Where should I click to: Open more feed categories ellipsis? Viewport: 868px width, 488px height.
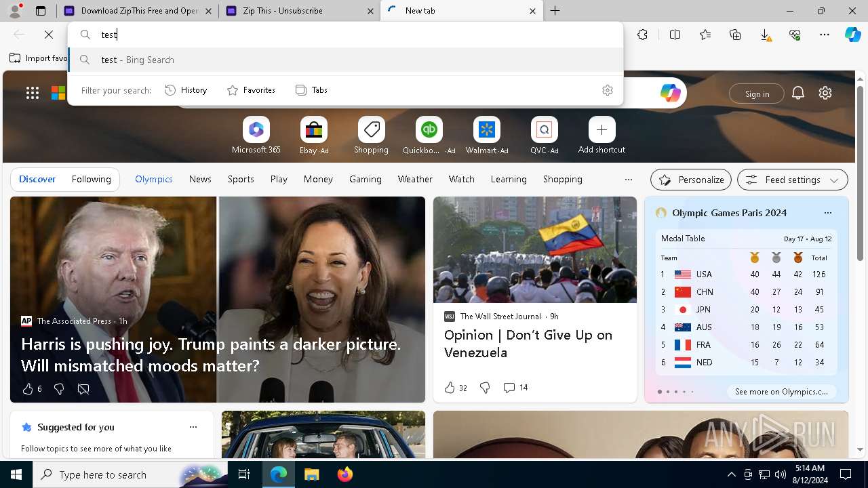628,180
